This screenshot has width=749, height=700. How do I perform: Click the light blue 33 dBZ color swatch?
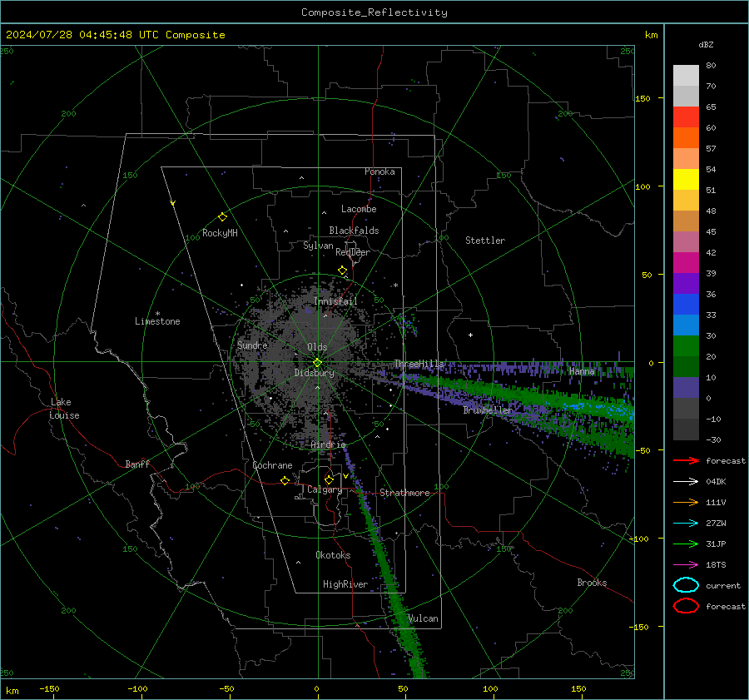[686, 325]
